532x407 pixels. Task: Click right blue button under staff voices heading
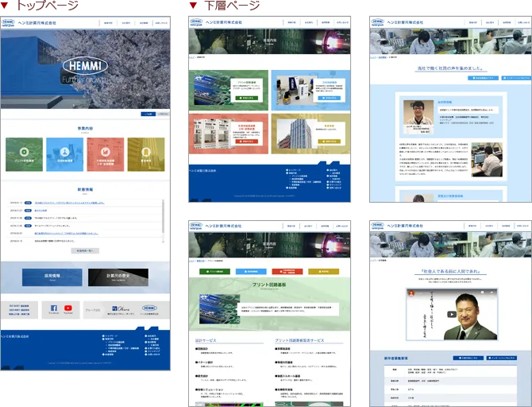coord(516,78)
